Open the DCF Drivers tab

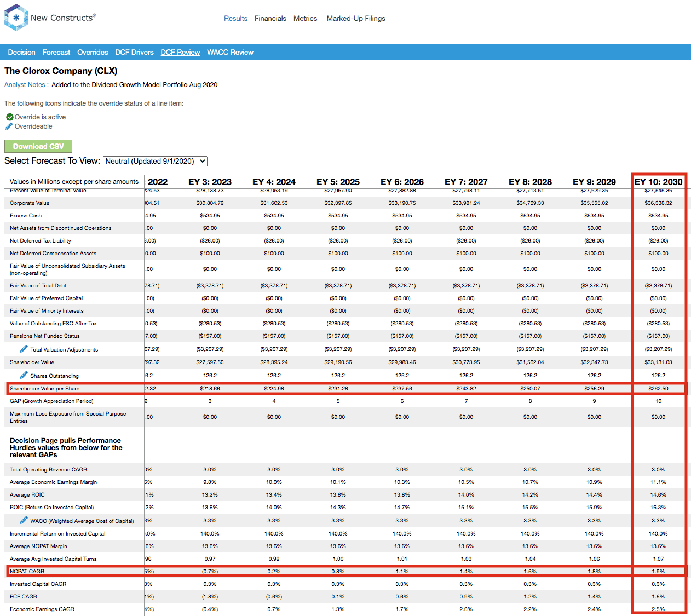pyautogui.click(x=134, y=53)
